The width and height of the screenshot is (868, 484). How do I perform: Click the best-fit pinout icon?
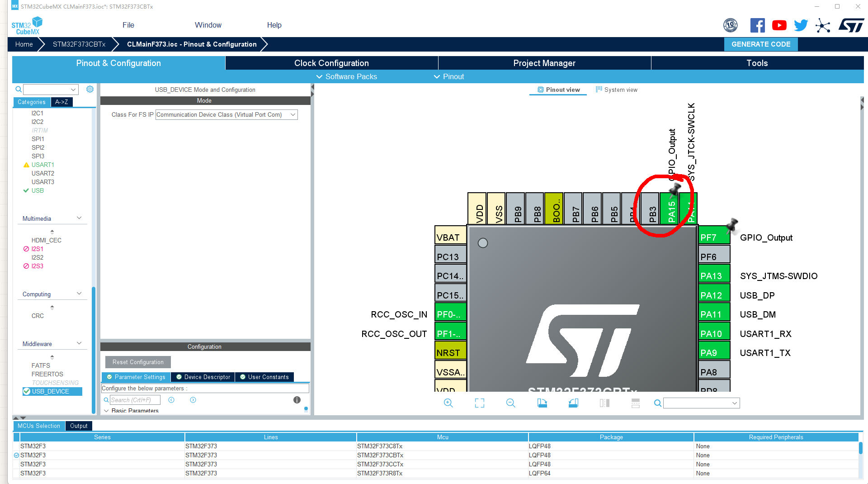479,403
